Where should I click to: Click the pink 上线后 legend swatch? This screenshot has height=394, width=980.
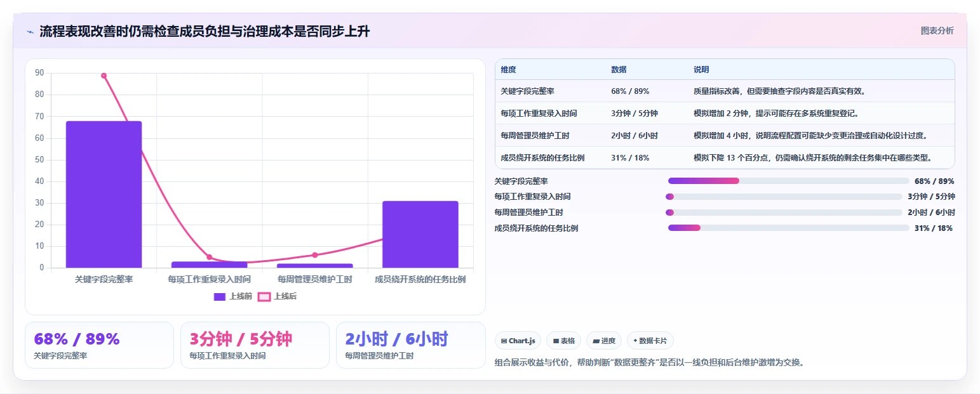[264, 296]
